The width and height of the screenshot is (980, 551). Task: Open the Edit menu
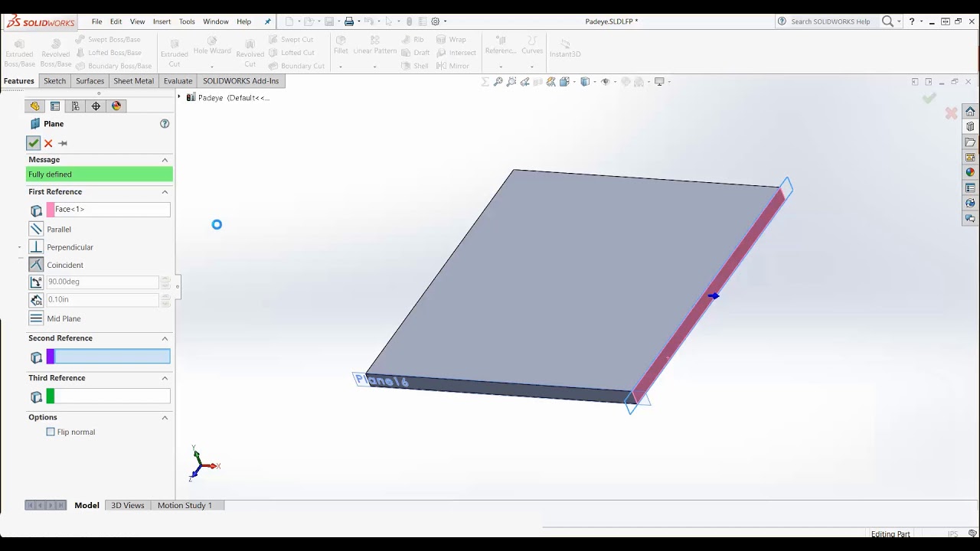coord(116,21)
